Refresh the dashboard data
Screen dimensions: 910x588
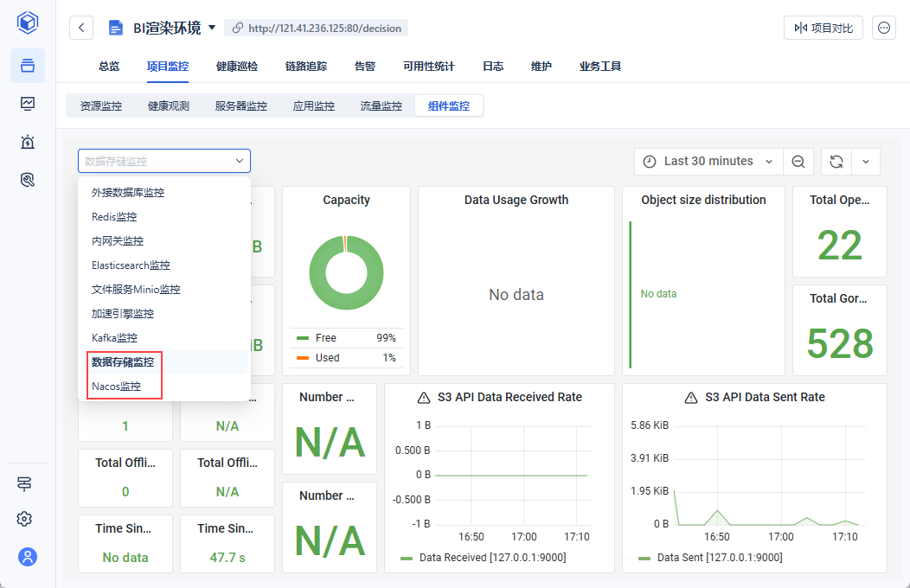836,162
